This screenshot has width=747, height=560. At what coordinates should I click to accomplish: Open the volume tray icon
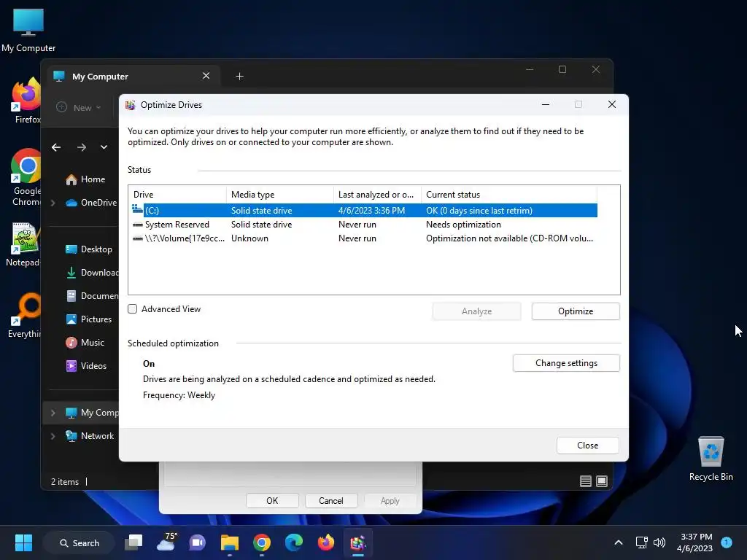pyautogui.click(x=659, y=542)
